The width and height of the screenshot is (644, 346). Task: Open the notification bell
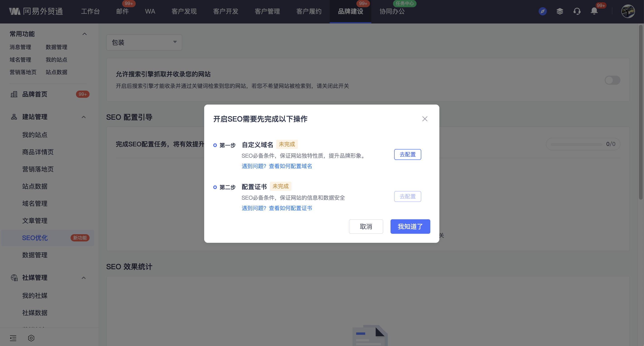tap(594, 11)
